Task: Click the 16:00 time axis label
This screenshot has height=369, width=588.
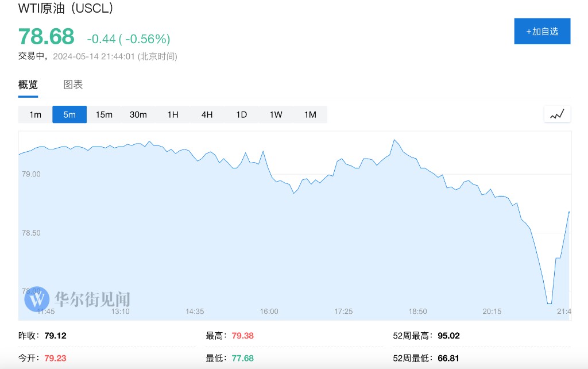Action: [x=269, y=312]
